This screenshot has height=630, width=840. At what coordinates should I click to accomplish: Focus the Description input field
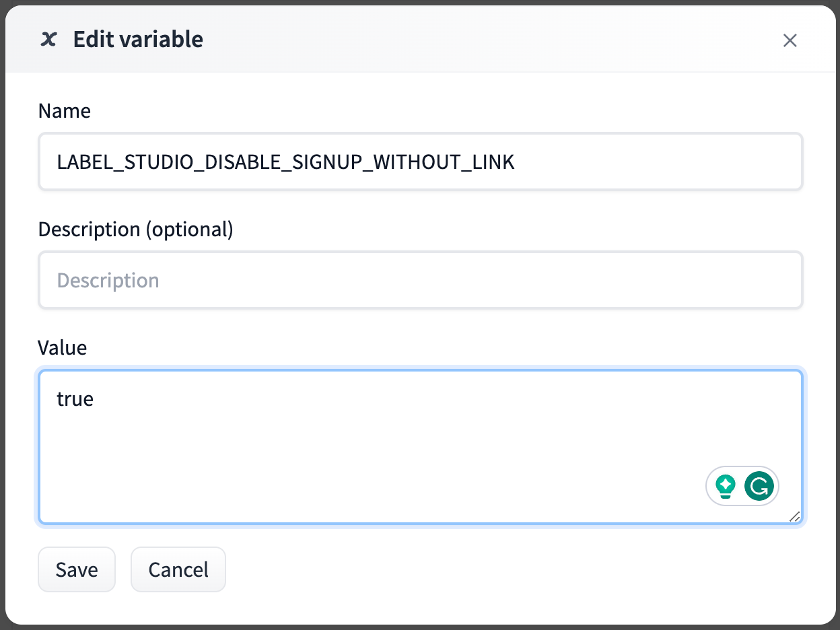(420, 280)
